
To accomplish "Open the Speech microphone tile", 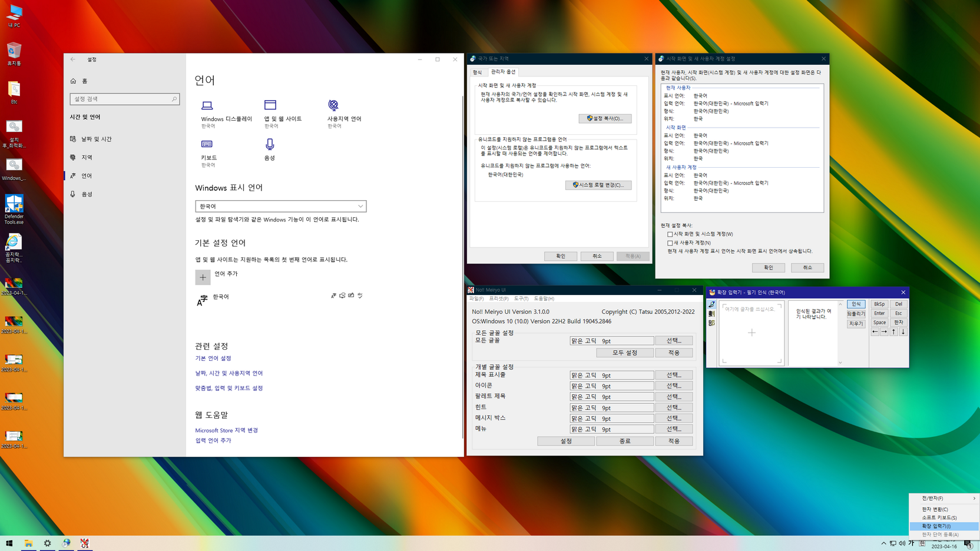I will (x=270, y=150).
